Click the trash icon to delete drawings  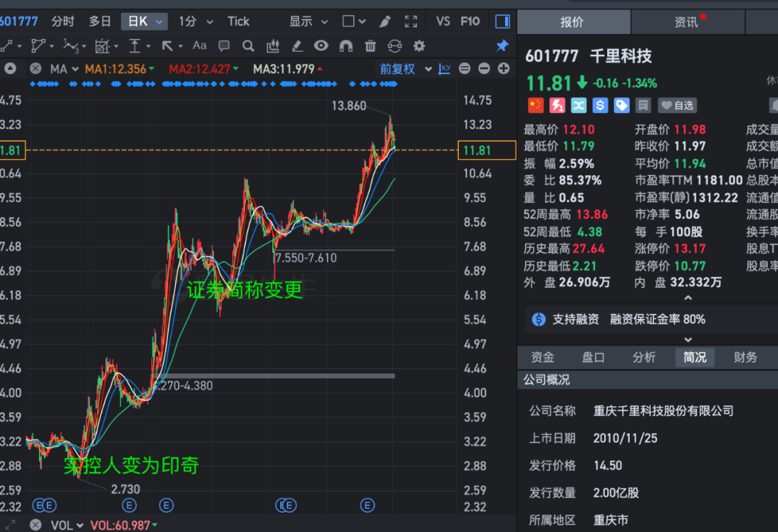click(x=370, y=46)
